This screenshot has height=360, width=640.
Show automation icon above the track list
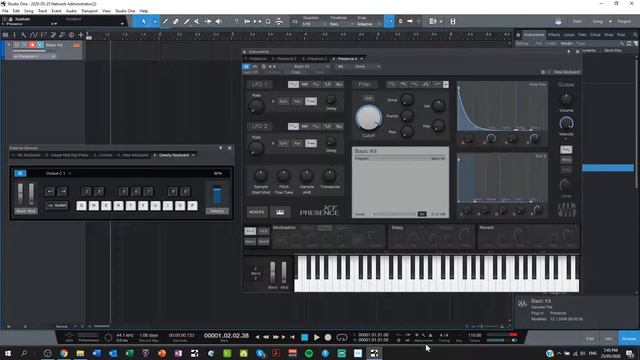[33, 35]
